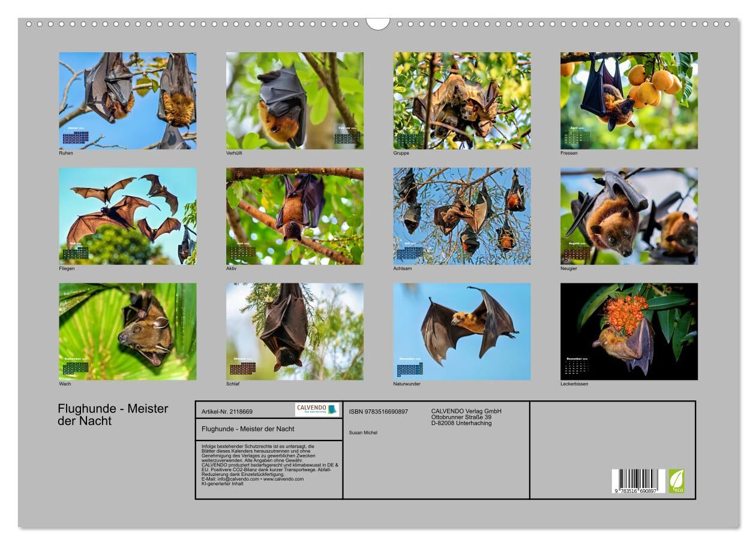Open the Neugier close-up bat photo
This screenshot has width=756, height=545.
[x=629, y=215]
